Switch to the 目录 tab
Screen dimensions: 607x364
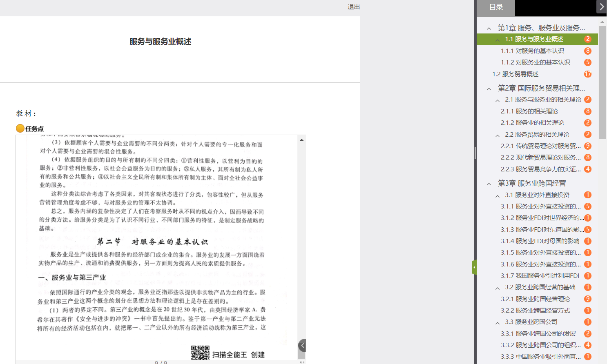(x=496, y=7)
